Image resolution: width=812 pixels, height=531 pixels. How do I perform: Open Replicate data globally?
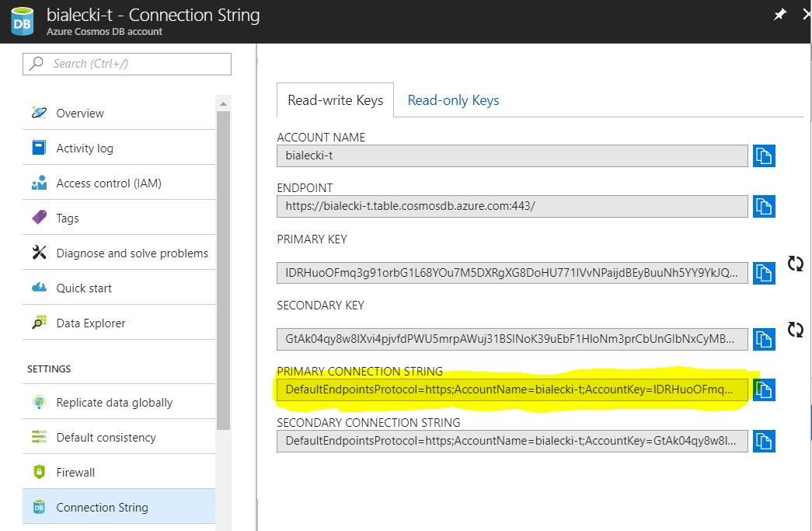[119, 402]
